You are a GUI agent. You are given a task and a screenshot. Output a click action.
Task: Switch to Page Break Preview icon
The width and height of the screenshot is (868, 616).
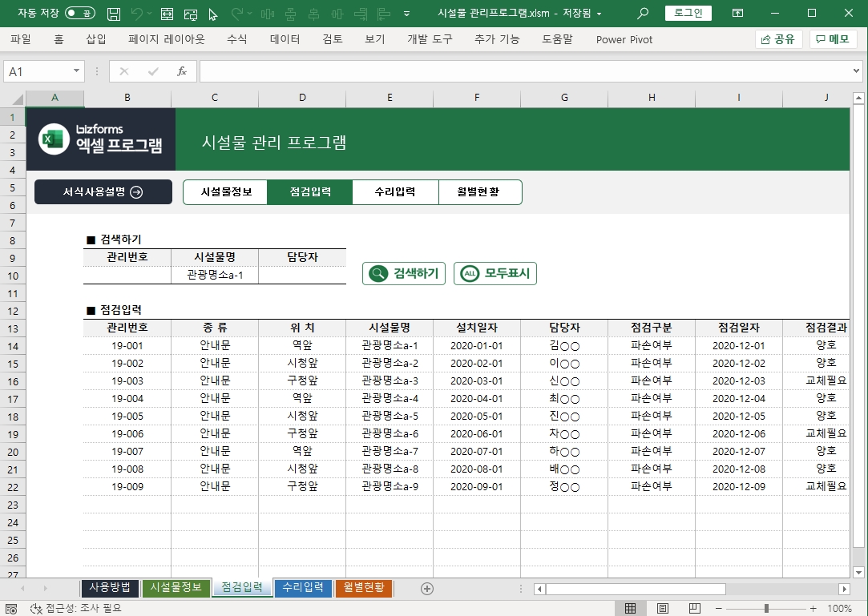pyautogui.click(x=695, y=609)
